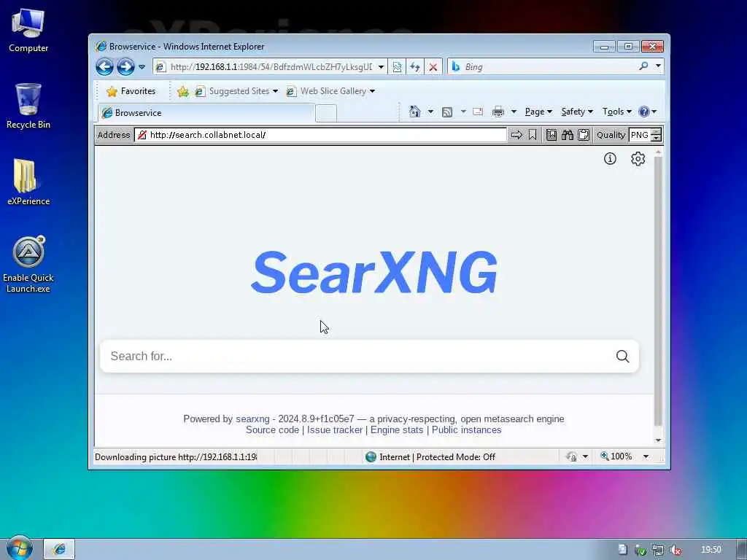
Task: Open the searxng link in footer
Action: coord(252,419)
